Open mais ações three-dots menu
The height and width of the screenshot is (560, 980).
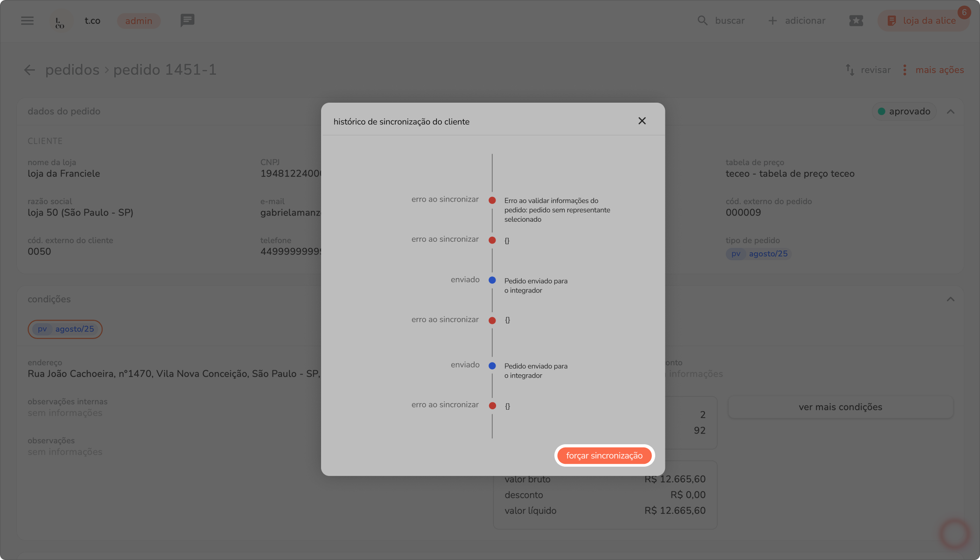905,70
